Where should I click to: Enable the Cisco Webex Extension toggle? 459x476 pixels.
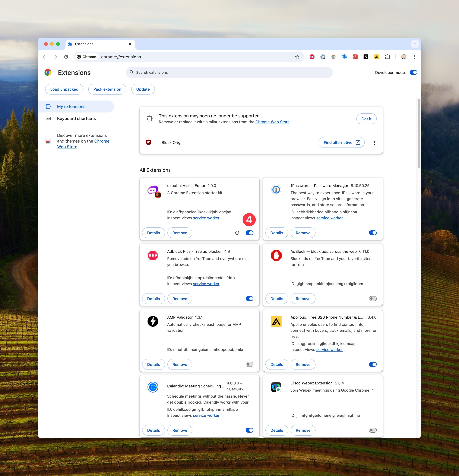point(373,430)
